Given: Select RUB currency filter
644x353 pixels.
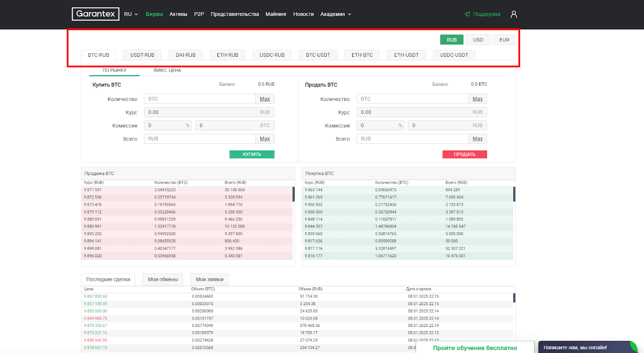Looking at the screenshot, I should (x=452, y=40).
